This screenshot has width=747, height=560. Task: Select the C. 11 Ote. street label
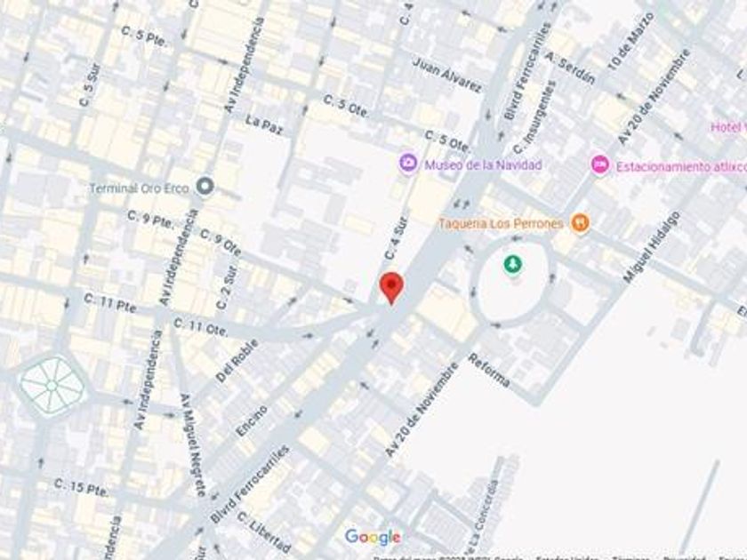pos(201,327)
